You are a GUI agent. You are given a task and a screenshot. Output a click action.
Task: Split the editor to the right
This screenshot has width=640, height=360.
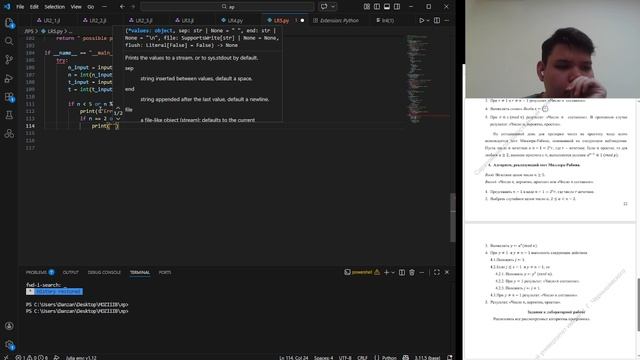click(437, 20)
